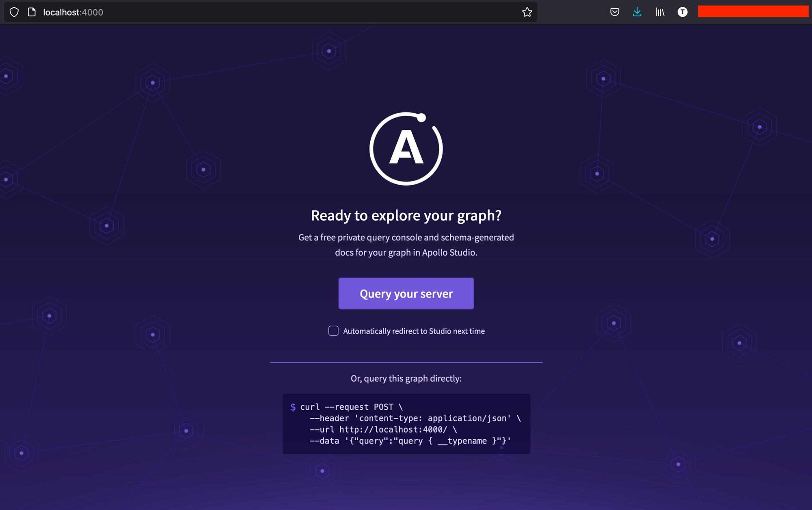This screenshot has width=812, height=510.
Task: Click the Apollo Studio logo icon
Action: (406, 149)
